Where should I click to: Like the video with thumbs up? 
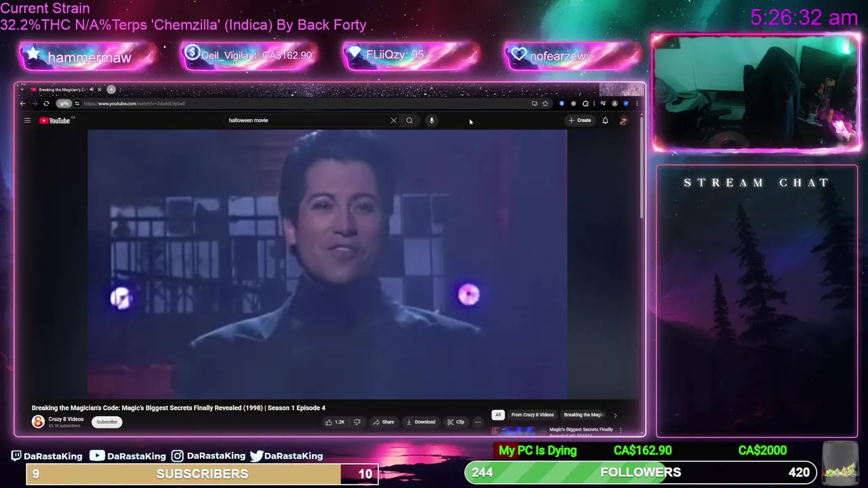335,422
